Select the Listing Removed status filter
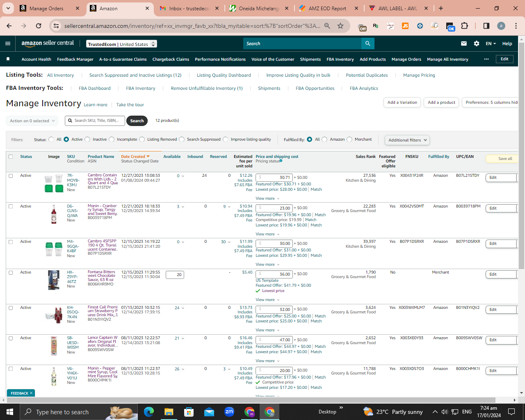Screen dimensions: 525x420 [x=142, y=139]
